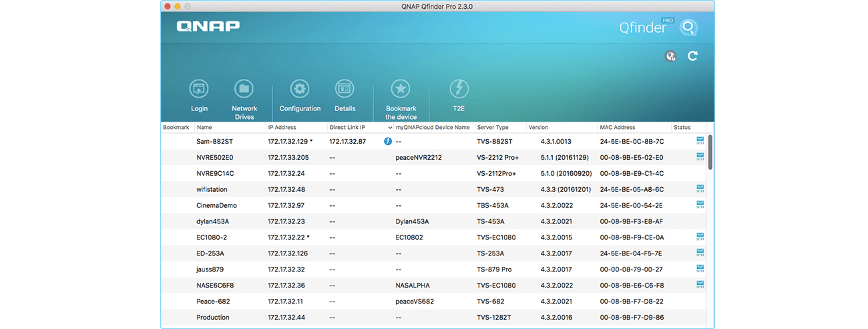868x329 pixels.
Task: Click the globe icon left of refresh
Action: pyautogui.click(x=671, y=56)
